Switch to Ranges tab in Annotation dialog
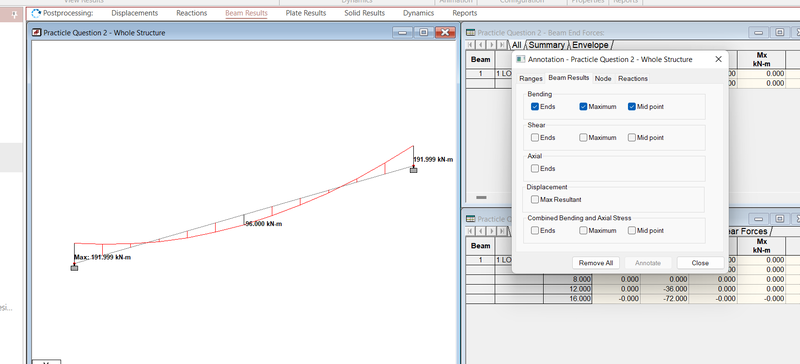Image resolution: width=800 pixels, height=364 pixels. 531,79
